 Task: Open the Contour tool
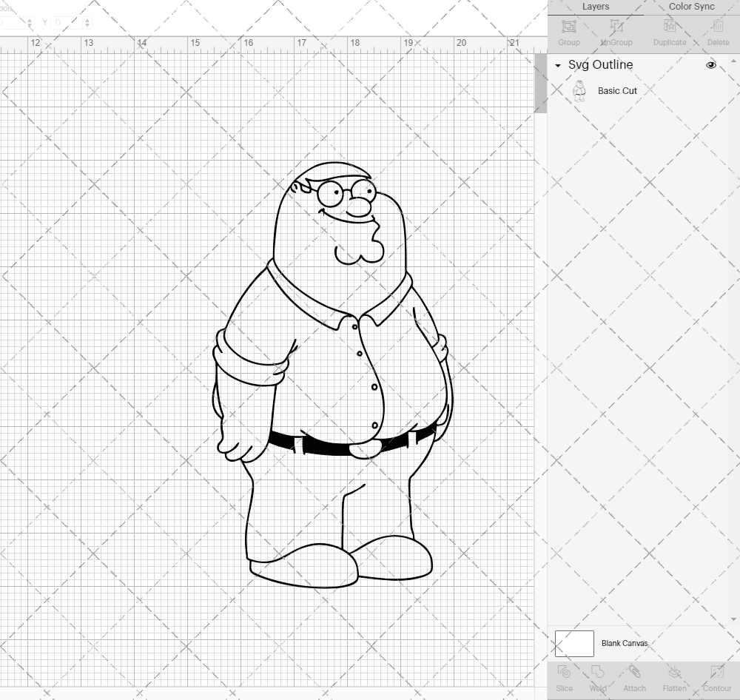716,677
